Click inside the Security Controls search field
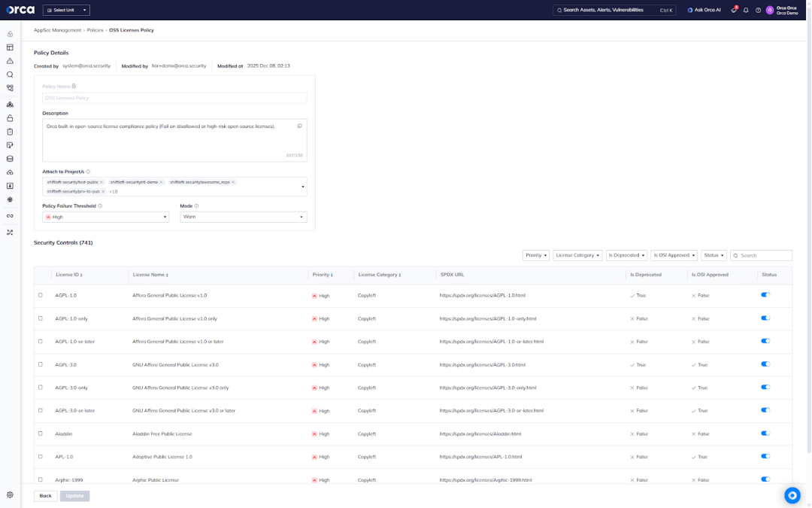This screenshot has height=508, width=812. [762, 255]
